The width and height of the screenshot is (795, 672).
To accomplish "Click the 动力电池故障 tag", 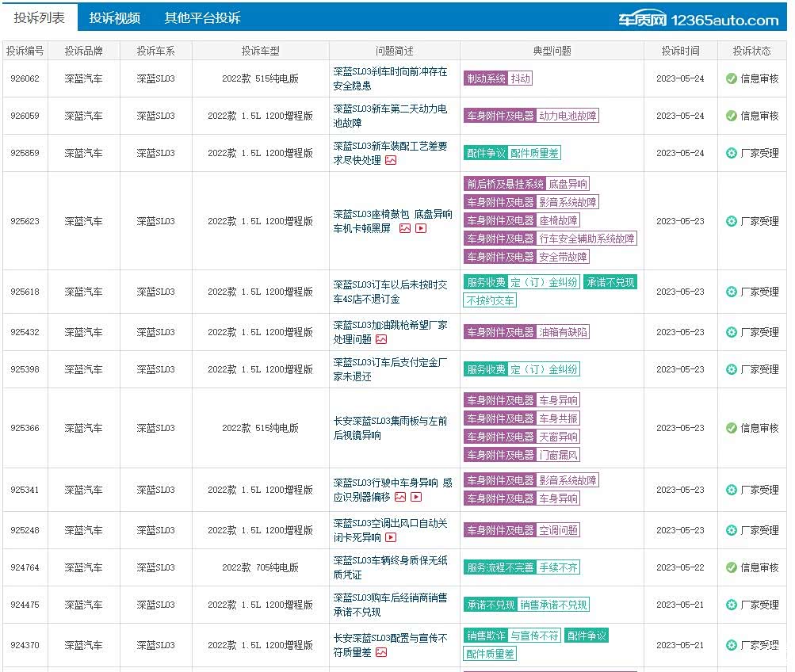I will (x=568, y=116).
